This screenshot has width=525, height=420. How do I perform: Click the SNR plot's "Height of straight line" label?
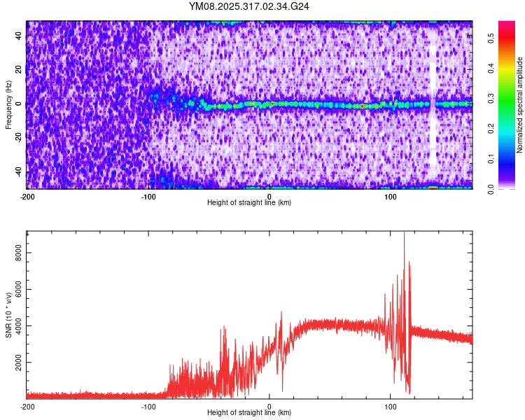(x=249, y=413)
